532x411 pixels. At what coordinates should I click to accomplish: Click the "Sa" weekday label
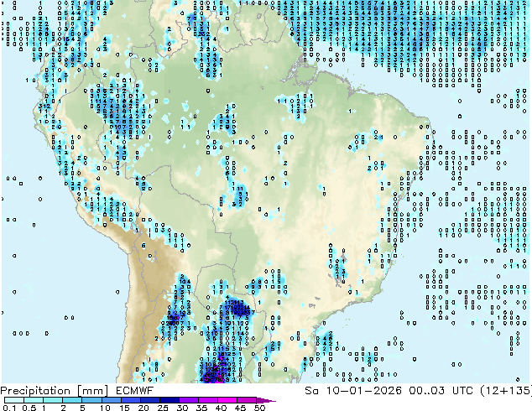[312, 391]
